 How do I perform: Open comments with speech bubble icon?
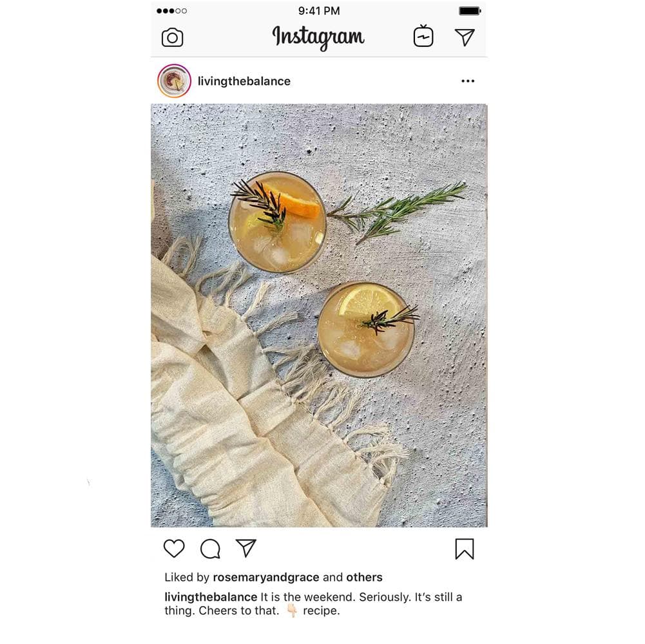click(210, 549)
